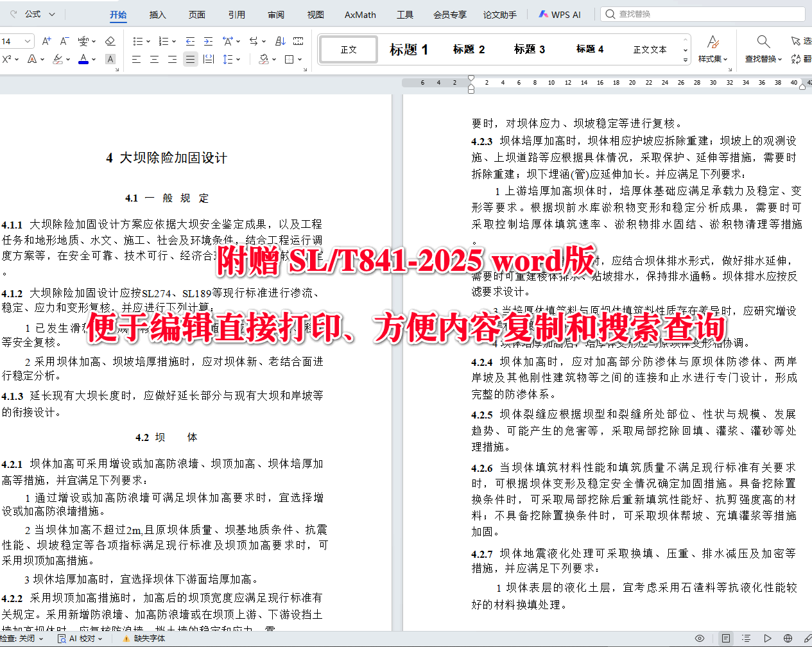Viewport: 812px width, 647px height.
Task: Open the AxMath menu tab
Action: tap(359, 14)
